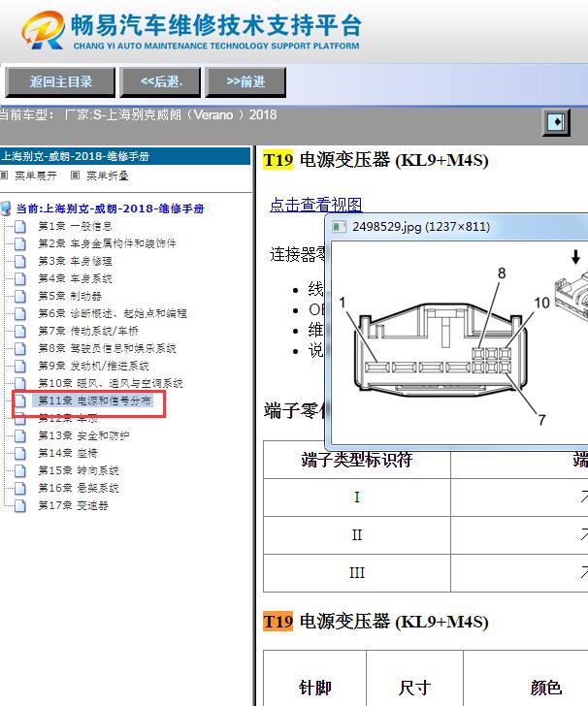Open chapter 第9章 发动机/推进系统
The height and width of the screenshot is (706, 588).
coord(93,366)
